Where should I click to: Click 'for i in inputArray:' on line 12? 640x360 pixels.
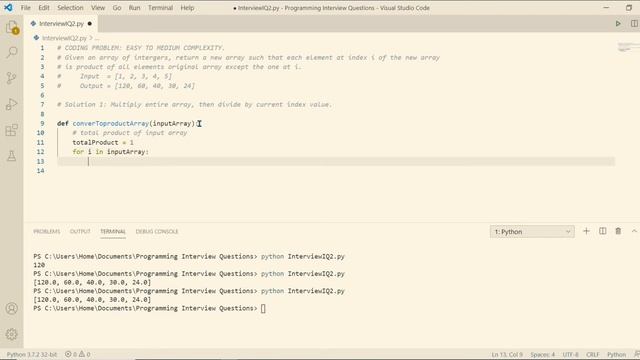click(x=111, y=152)
